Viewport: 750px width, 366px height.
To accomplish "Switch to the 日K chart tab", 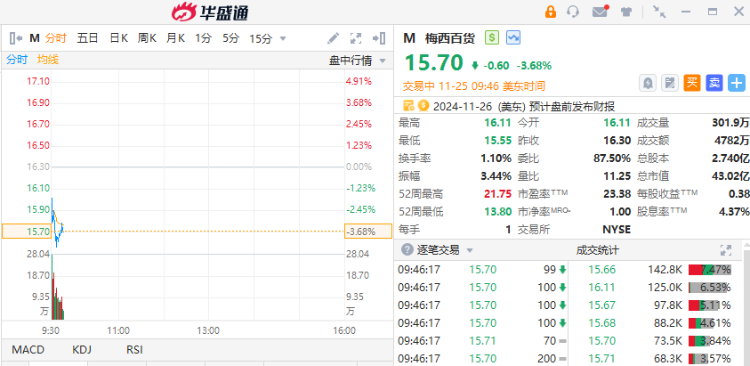I will (x=118, y=38).
